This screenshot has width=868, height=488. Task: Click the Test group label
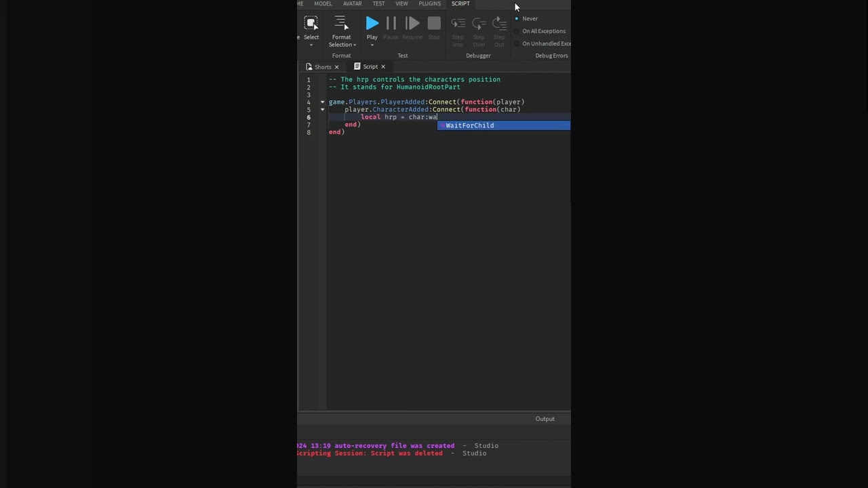pos(403,56)
